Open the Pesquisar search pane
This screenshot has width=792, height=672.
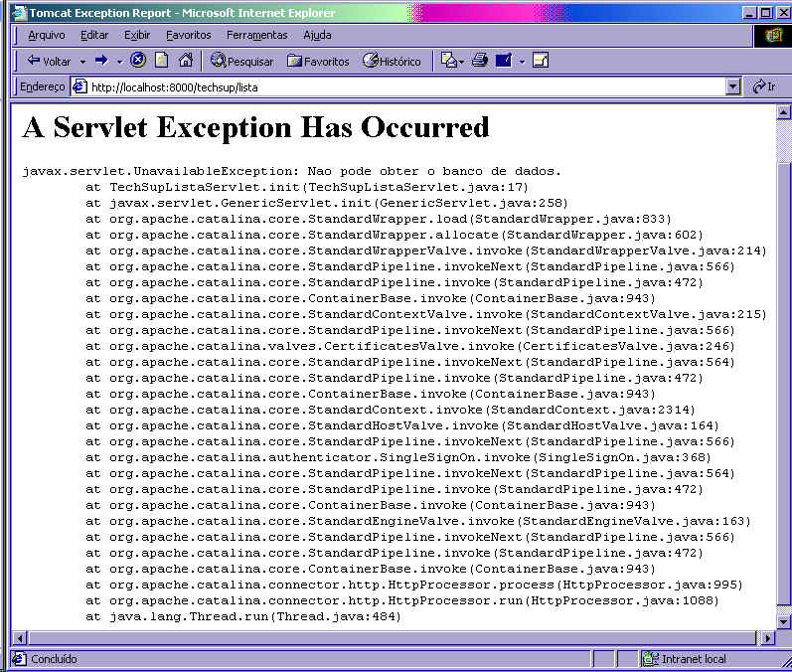[x=241, y=62]
